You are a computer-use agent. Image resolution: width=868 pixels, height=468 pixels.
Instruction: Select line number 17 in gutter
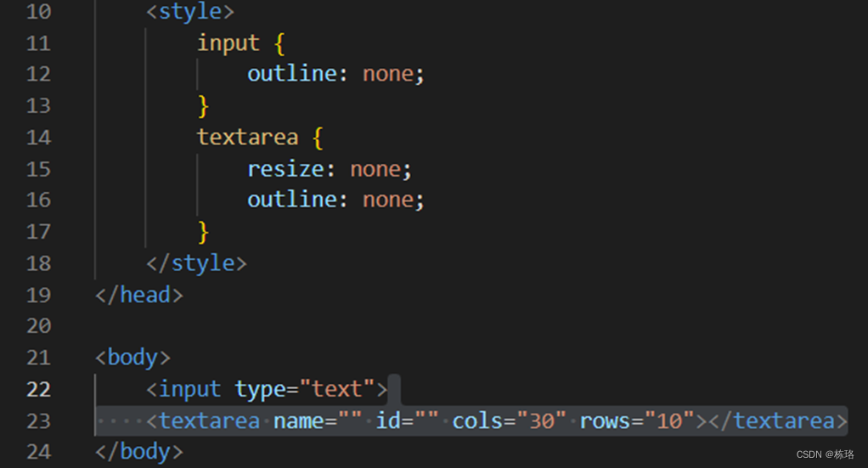39,231
